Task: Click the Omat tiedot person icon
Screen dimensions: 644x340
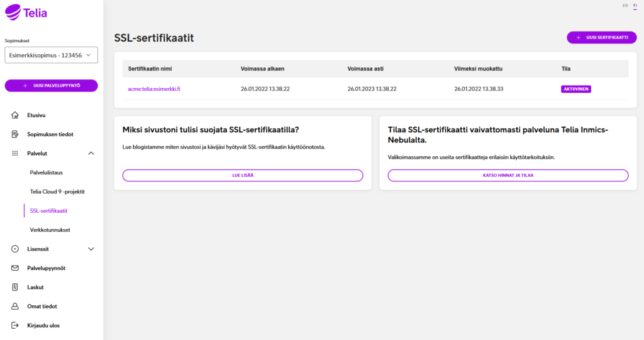Action: 15,306
